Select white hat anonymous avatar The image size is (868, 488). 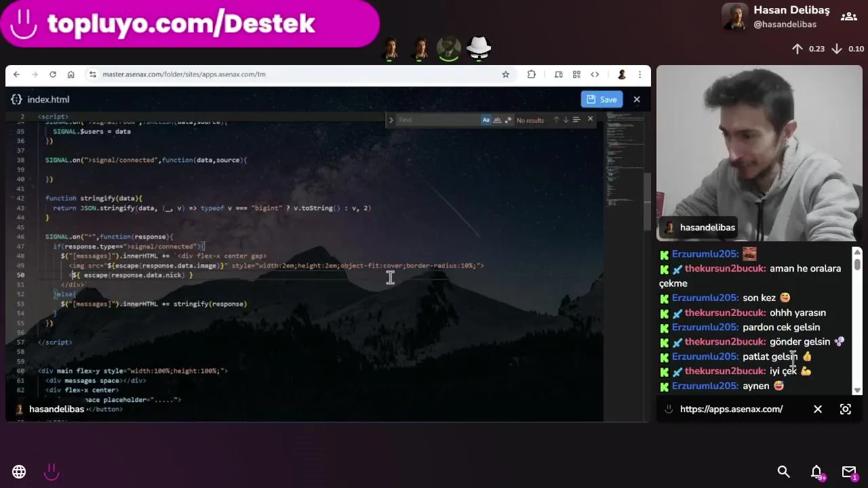tap(479, 48)
